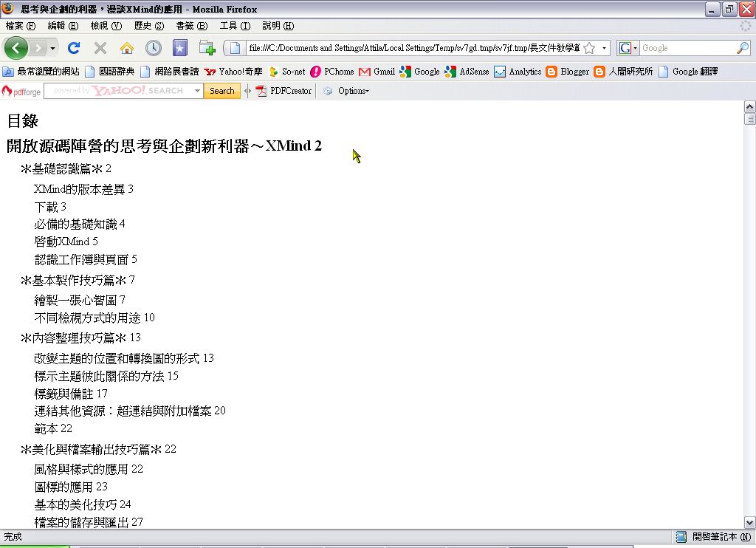Click the ＊基礎認識篇＊ 2 entry

point(66,168)
